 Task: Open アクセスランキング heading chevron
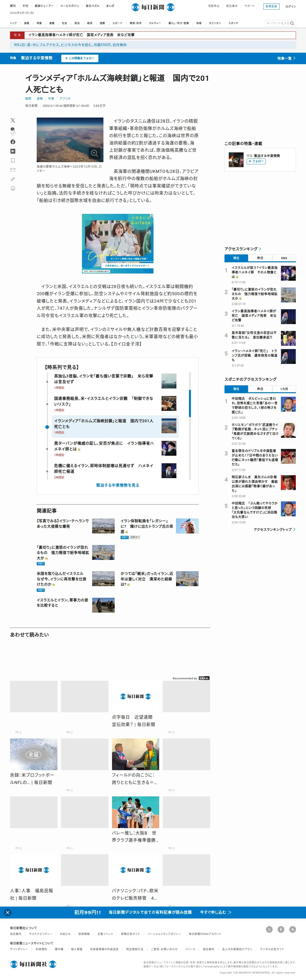pyautogui.click(x=260, y=249)
